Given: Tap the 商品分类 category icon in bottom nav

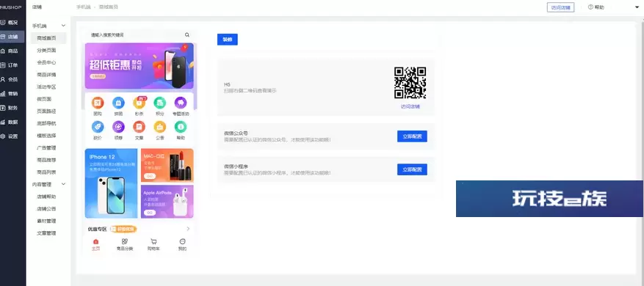Looking at the screenshot, I should coord(124,242).
